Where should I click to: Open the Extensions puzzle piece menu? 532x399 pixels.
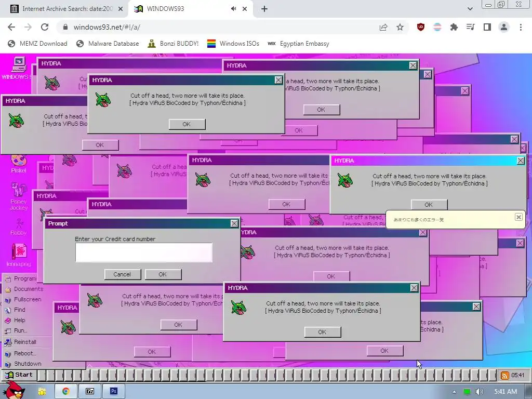tap(454, 27)
